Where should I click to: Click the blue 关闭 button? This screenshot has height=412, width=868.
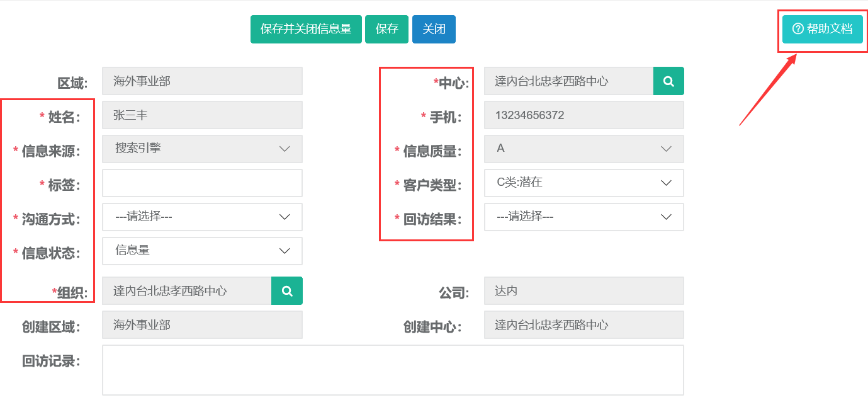(x=434, y=29)
